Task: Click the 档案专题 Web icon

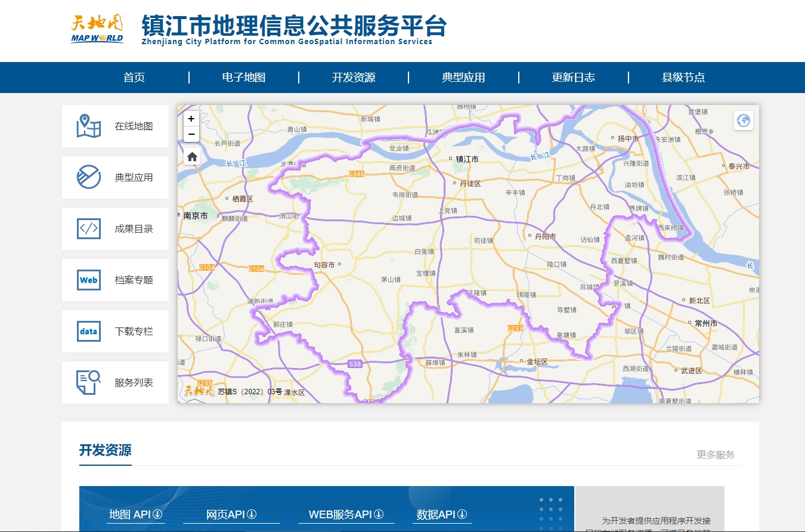Action: pos(89,280)
